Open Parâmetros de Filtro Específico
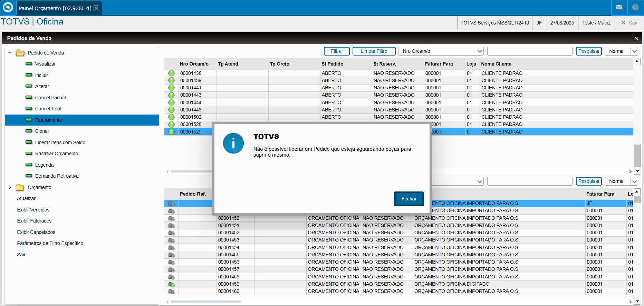Screen dimensions: 644x306 [x=50, y=243]
